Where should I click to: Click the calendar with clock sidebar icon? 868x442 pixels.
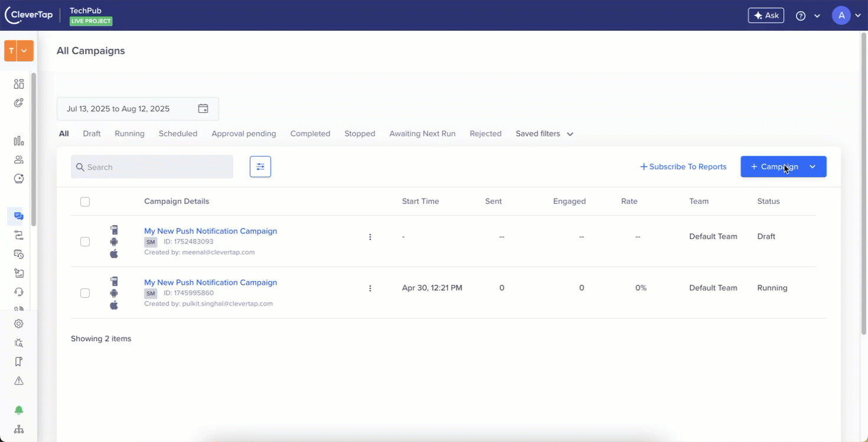click(x=19, y=254)
